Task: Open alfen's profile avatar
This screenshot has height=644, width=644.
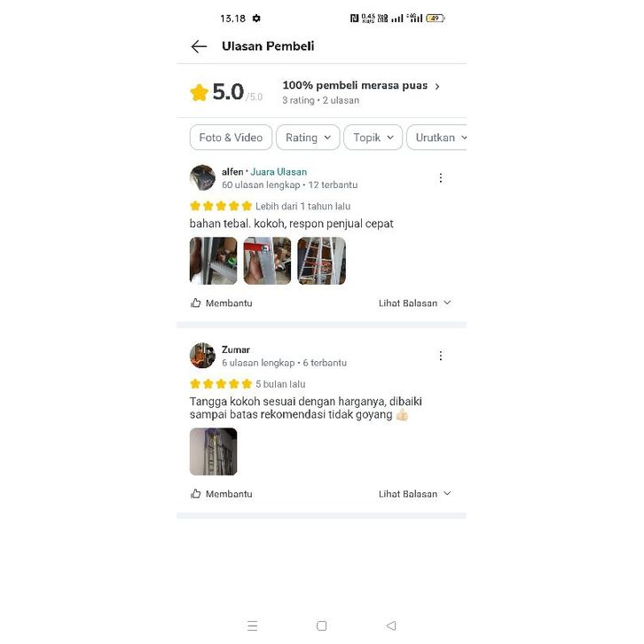Action: pos(202,177)
